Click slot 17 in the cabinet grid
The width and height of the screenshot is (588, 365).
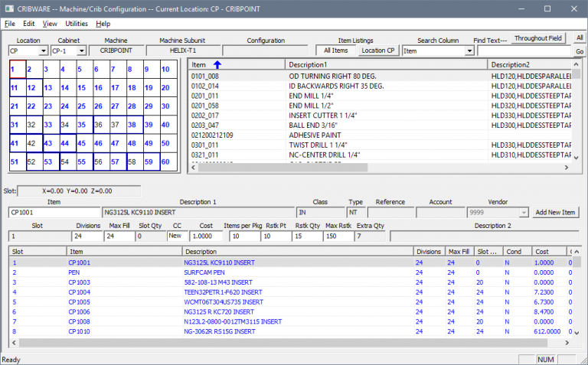tap(116, 87)
